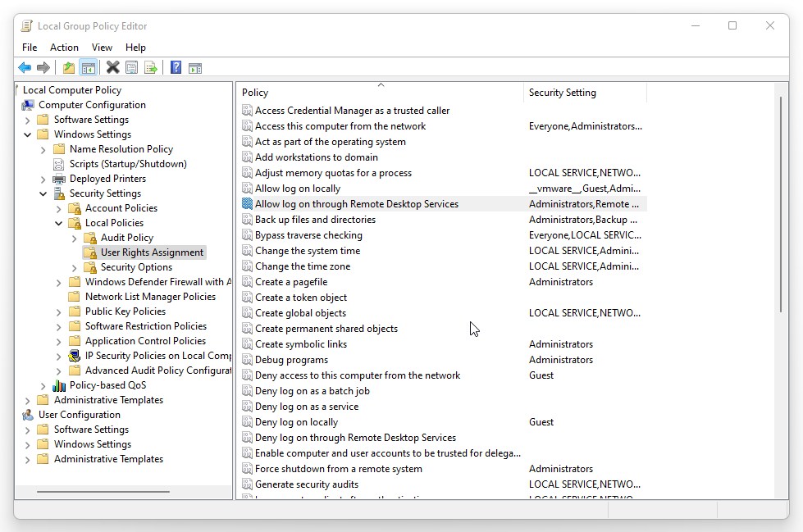This screenshot has width=803, height=532.
Task: Click the policy icon beside Deny log on locally
Action: pos(247,422)
